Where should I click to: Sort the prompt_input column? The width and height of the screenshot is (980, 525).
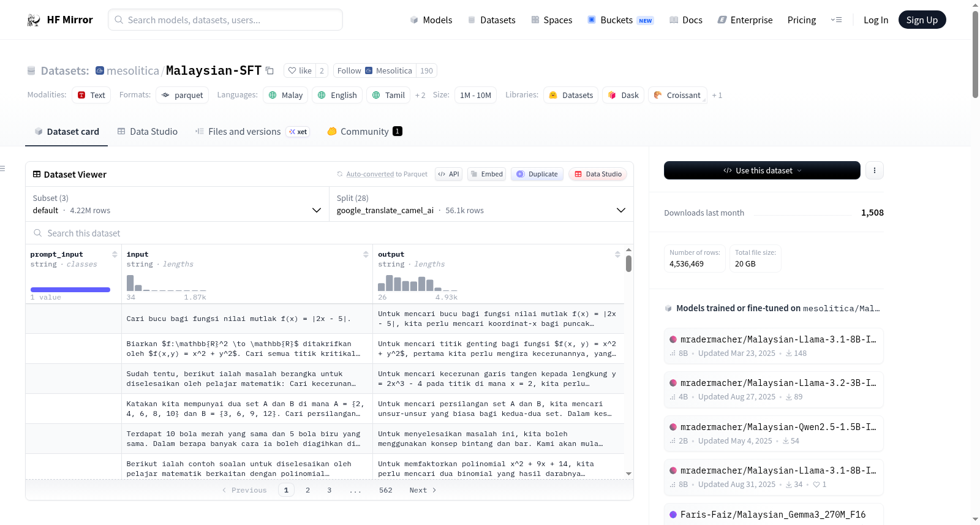(x=115, y=254)
